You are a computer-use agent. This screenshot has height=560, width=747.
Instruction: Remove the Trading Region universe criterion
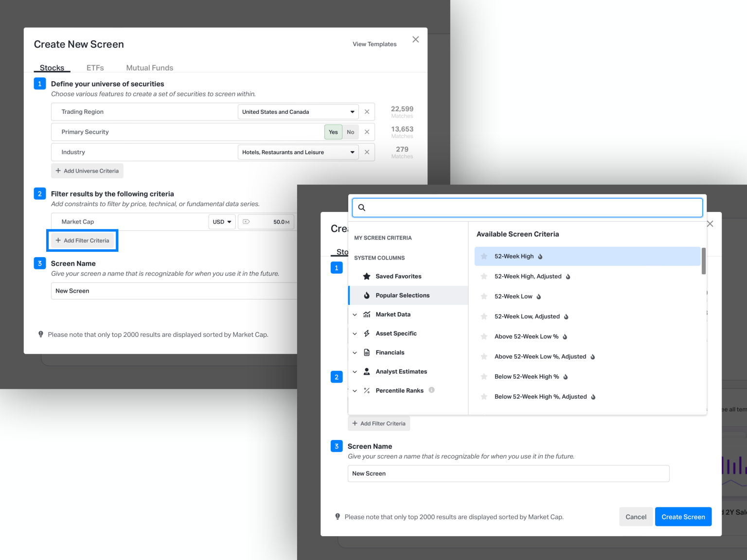click(x=367, y=112)
